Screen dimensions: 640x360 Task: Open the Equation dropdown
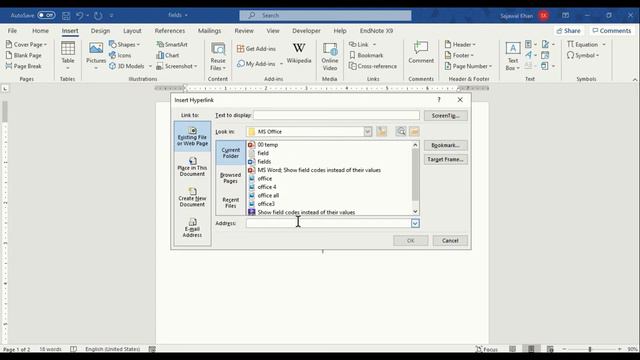586,44
